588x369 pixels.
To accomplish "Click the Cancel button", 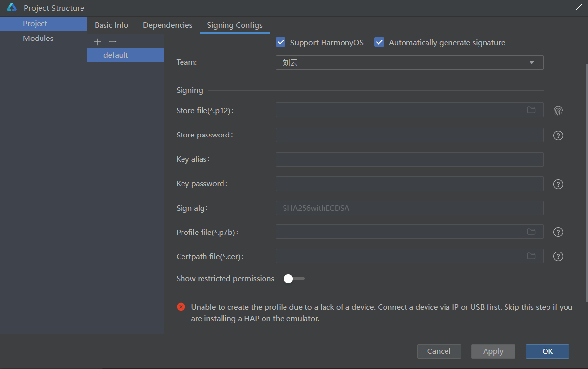I will point(439,351).
